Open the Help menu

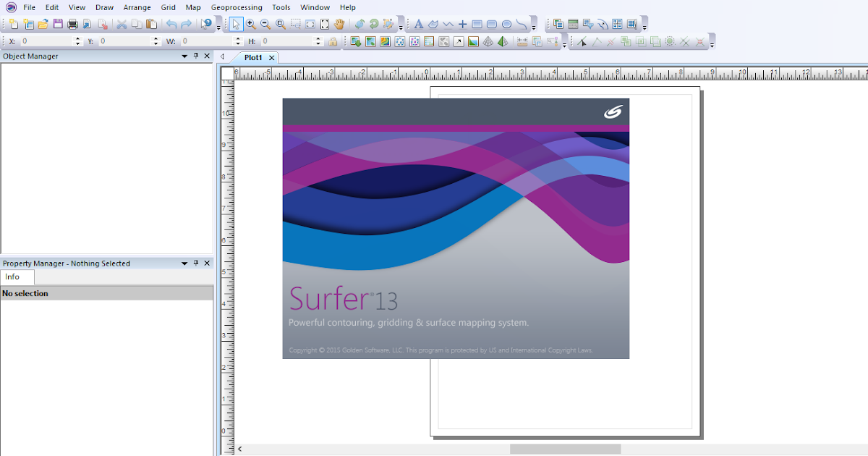(347, 7)
